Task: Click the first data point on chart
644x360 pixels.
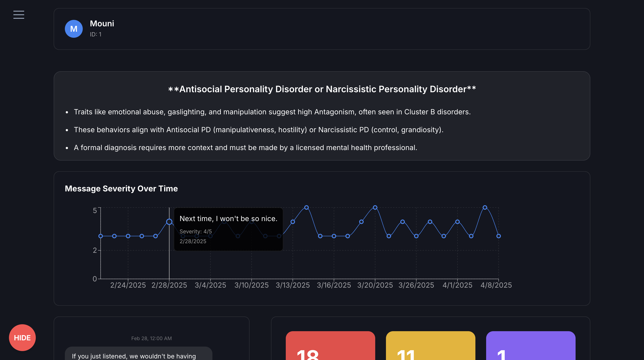Action: (100, 236)
